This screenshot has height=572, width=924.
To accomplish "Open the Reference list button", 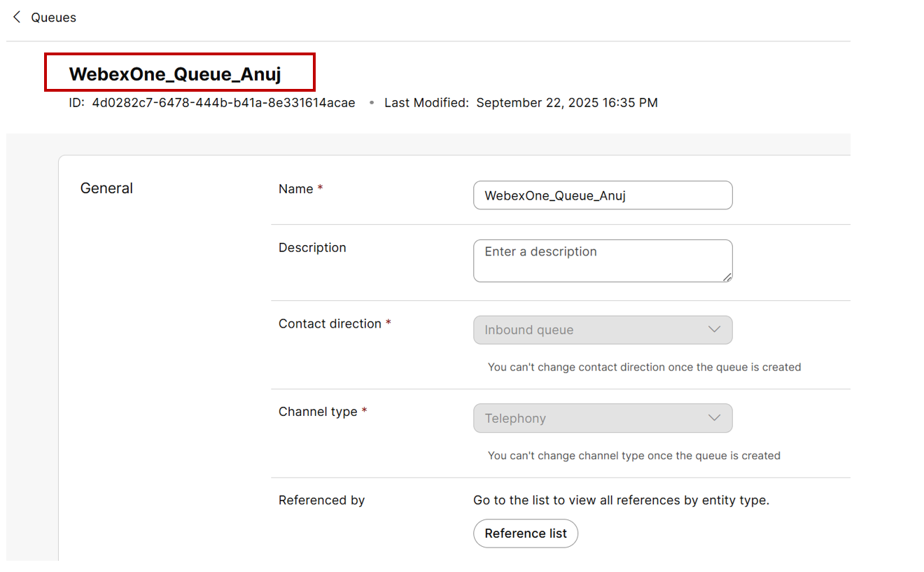I will (525, 533).
